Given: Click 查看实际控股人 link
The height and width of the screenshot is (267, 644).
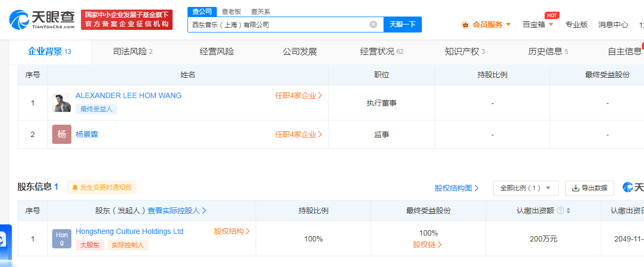Looking at the screenshot, I should 177,211.
